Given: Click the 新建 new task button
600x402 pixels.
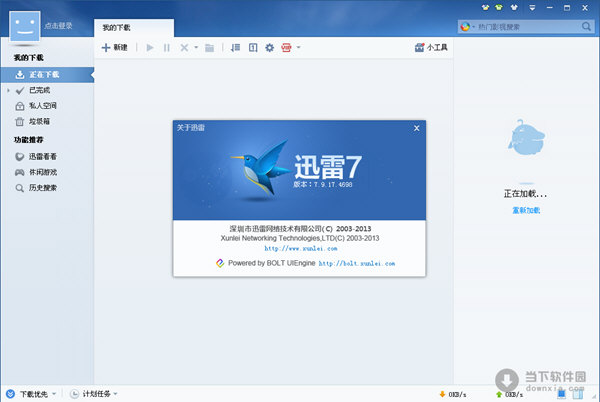Looking at the screenshot, I should 114,47.
